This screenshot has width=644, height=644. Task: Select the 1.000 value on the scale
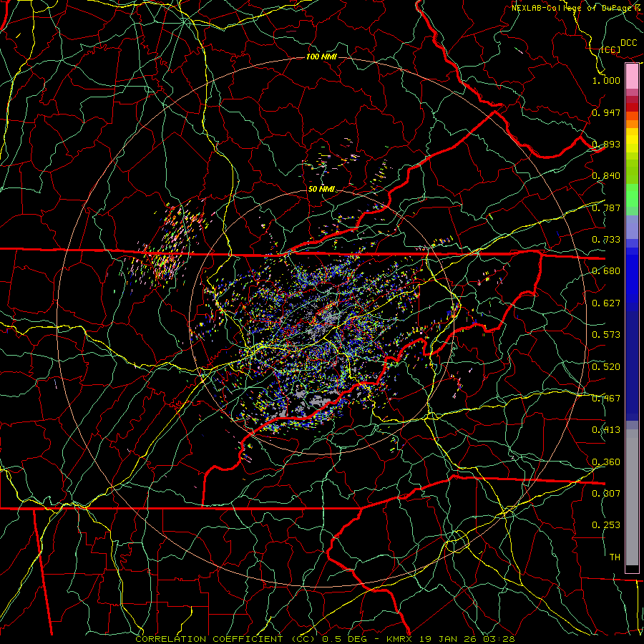606,80
